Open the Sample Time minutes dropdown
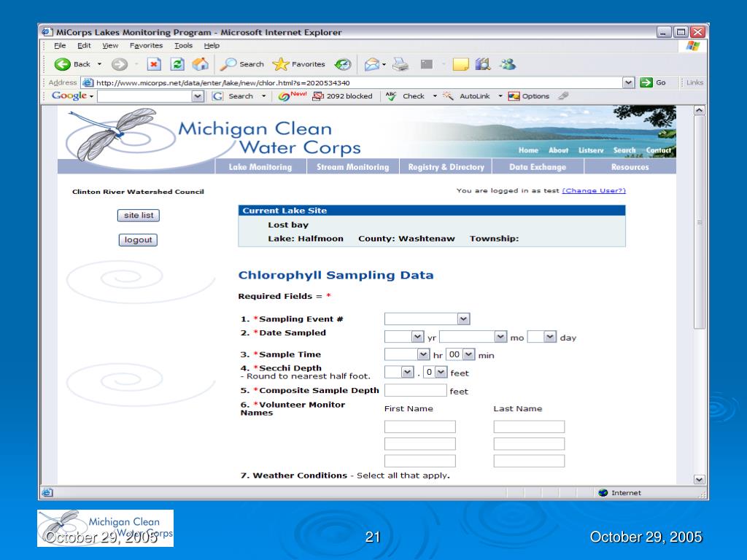This screenshot has height=560, width=747. pos(469,354)
